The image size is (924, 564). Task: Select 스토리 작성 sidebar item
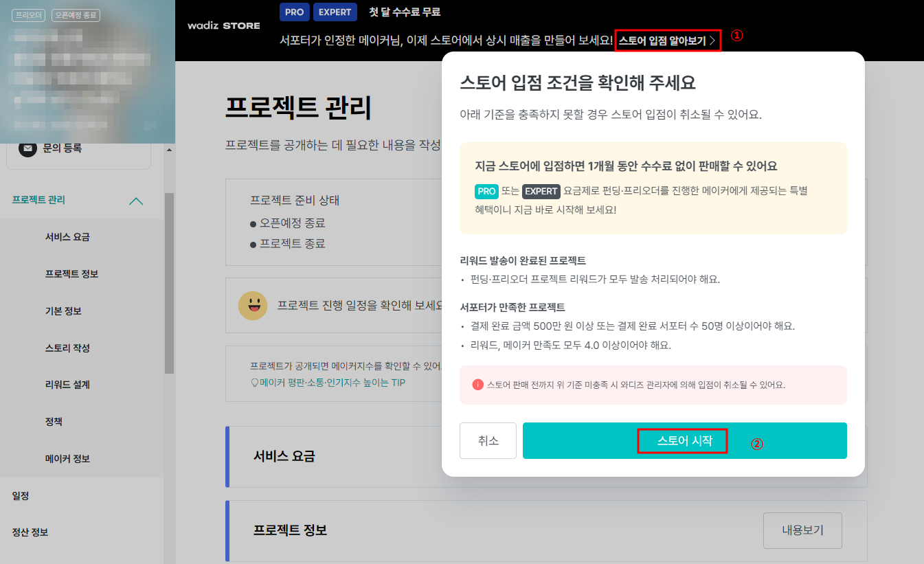click(x=67, y=348)
